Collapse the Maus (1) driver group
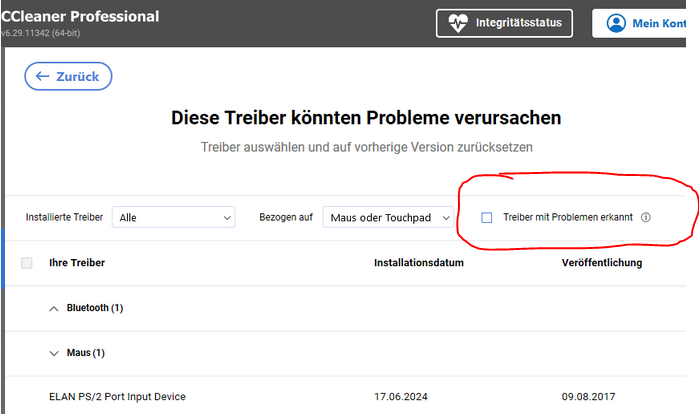The height and width of the screenshot is (414, 699). pyautogui.click(x=54, y=353)
